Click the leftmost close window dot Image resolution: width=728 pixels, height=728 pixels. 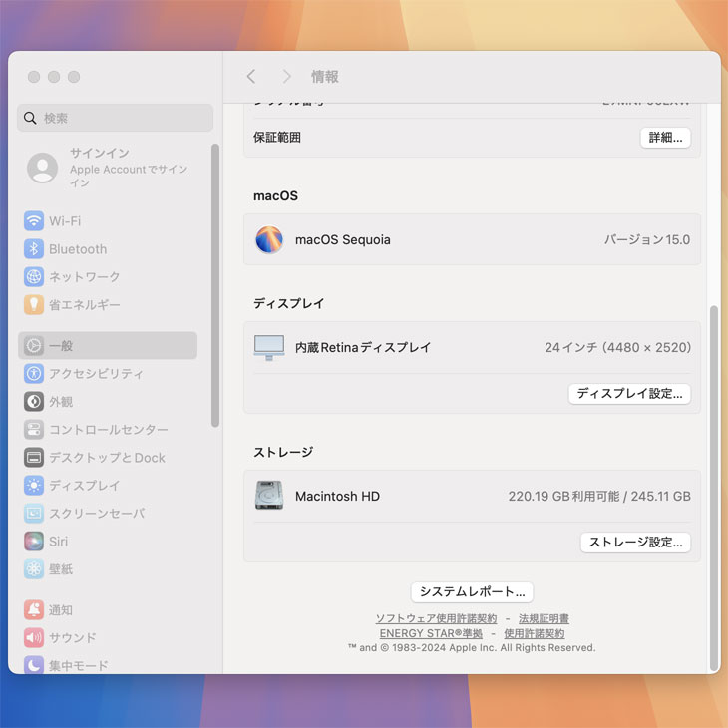(x=34, y=77)
